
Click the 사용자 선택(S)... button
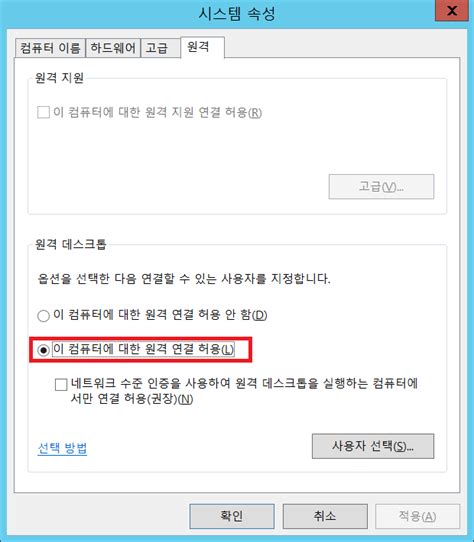pyautogui.click(x=373, y=446)
